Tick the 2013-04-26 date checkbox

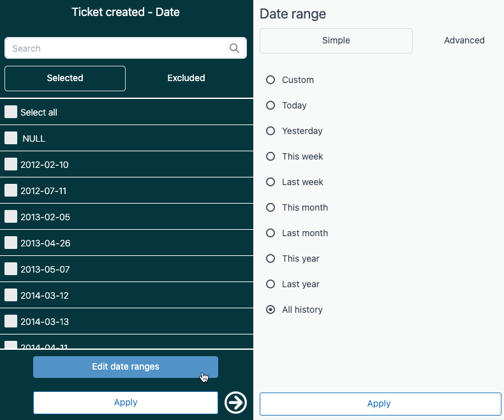(11, 243)
